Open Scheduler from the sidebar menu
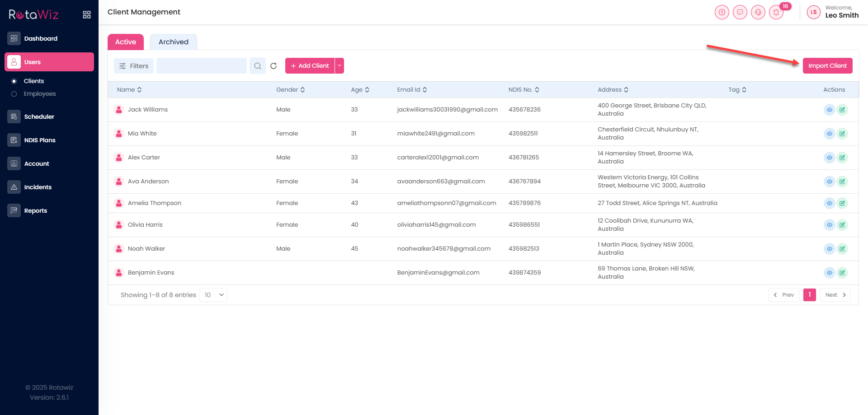868x415 pixels. (39, 117)
